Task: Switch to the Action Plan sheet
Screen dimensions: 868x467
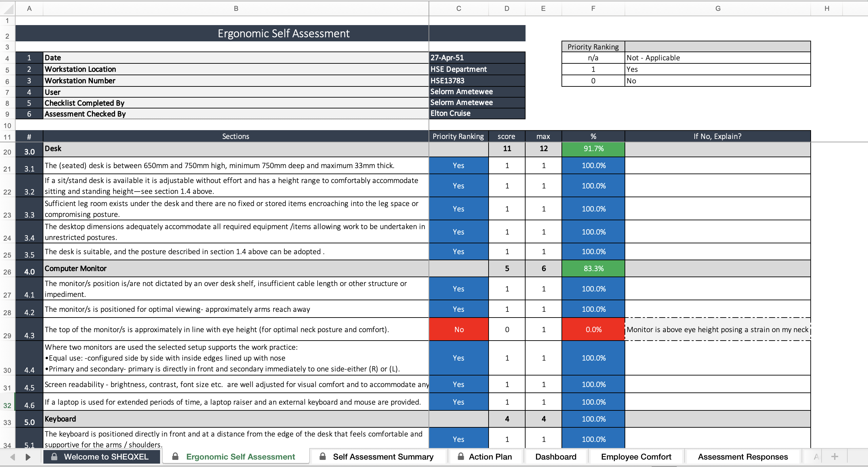Action: (486, 456)
